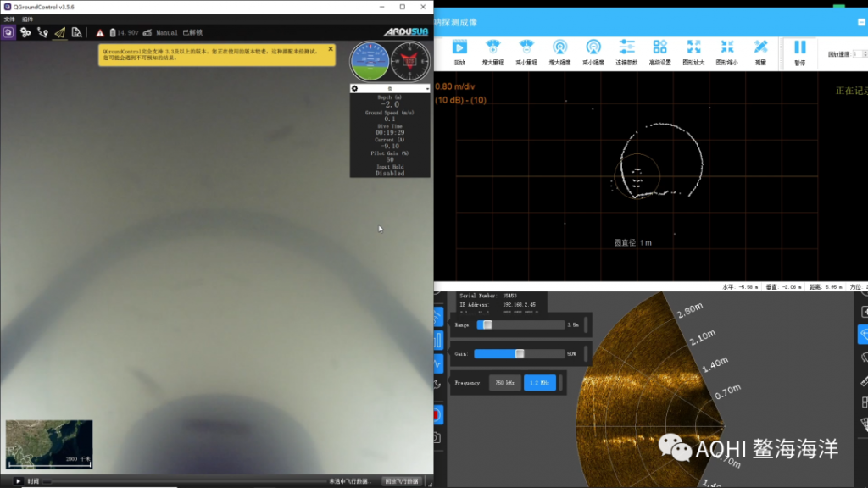Open the QGroundControl application settings icon
Viewport: 868px width, 488px height.
(x=8, y=33)
